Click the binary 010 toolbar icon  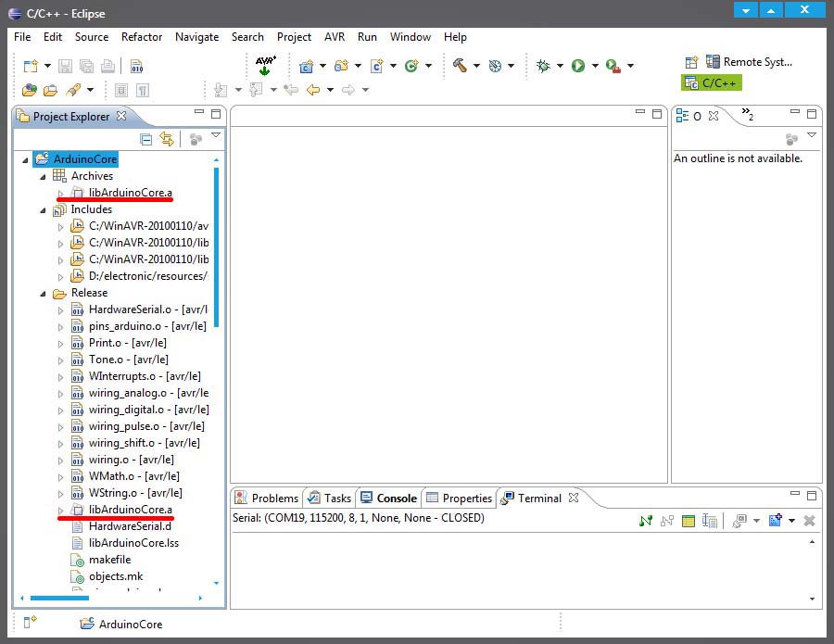point(136,66)
